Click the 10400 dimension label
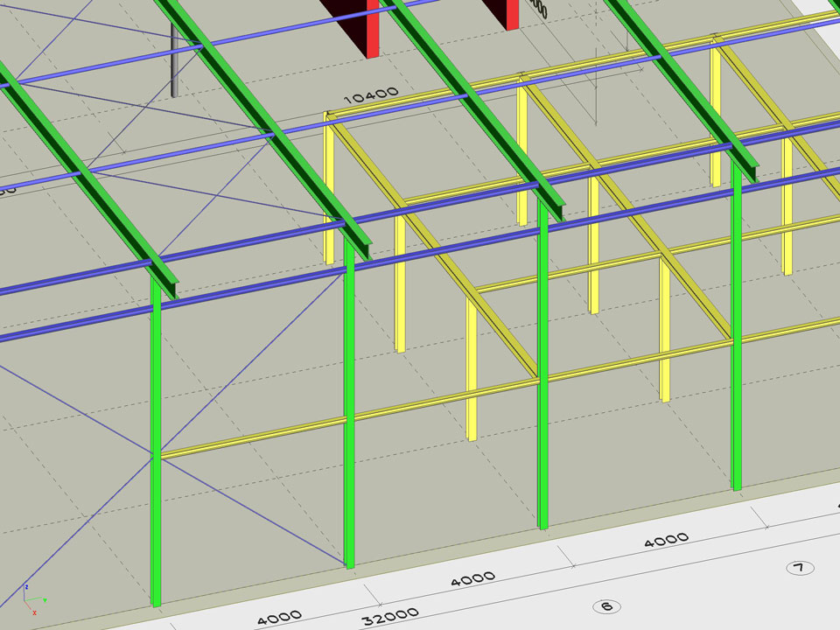Image resolution: width=840 pixels, height=630 pixels. tap(371, 94)
